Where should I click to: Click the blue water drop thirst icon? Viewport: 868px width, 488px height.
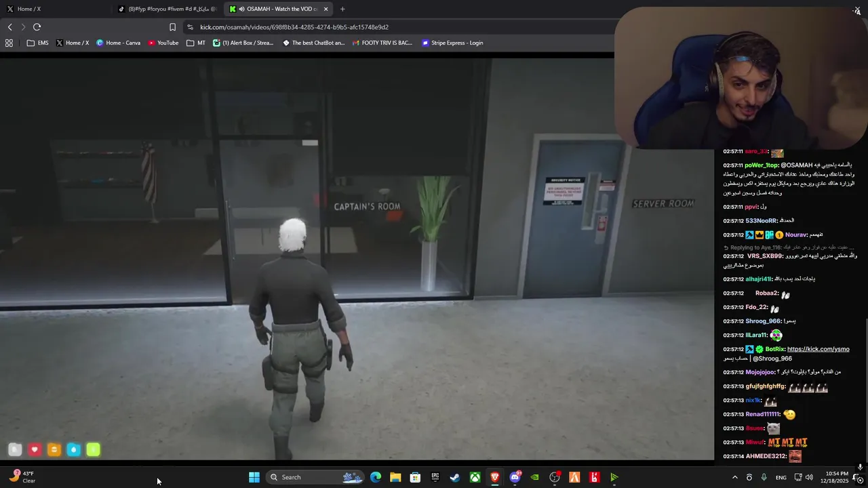(74, 449)
